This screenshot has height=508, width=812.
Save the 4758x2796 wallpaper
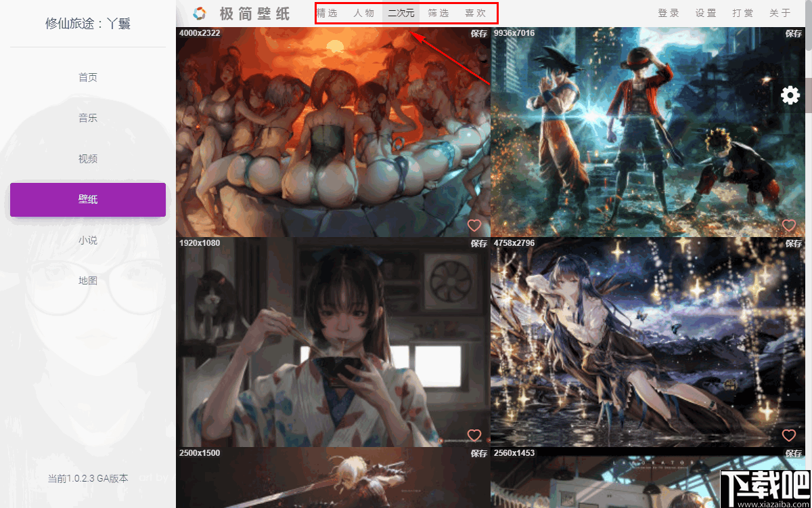[794, 243]
